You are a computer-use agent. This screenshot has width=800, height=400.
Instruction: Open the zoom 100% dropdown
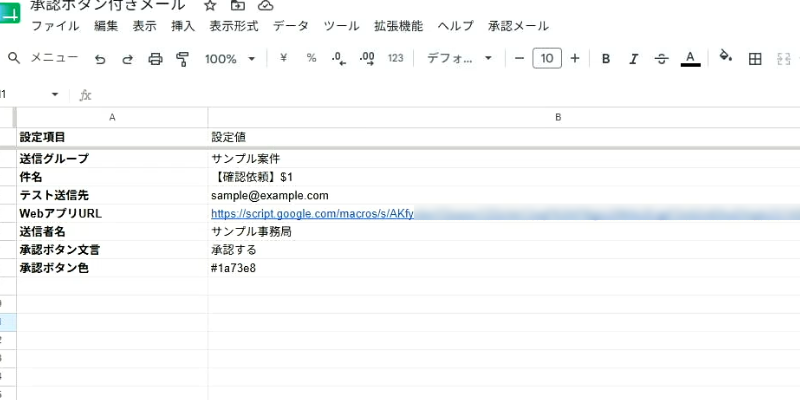230,59
